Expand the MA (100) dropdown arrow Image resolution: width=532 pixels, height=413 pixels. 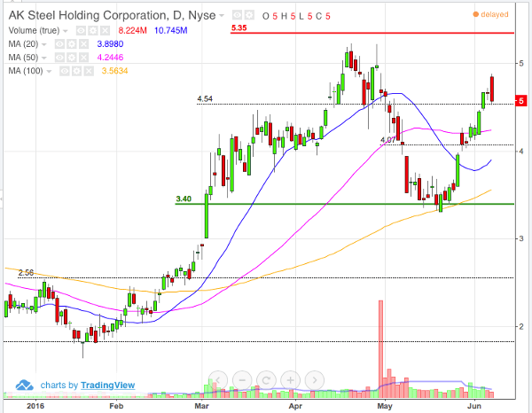point(49,71)
